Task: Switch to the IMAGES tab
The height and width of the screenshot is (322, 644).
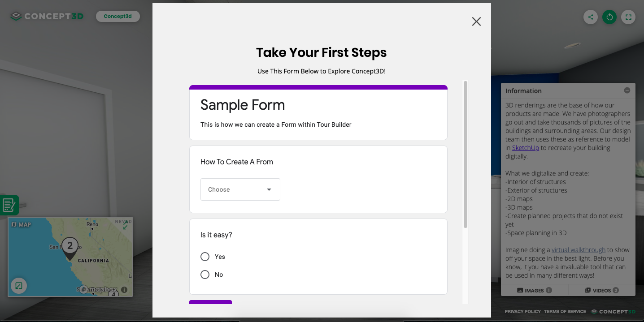Action: [x=535, y=290]
